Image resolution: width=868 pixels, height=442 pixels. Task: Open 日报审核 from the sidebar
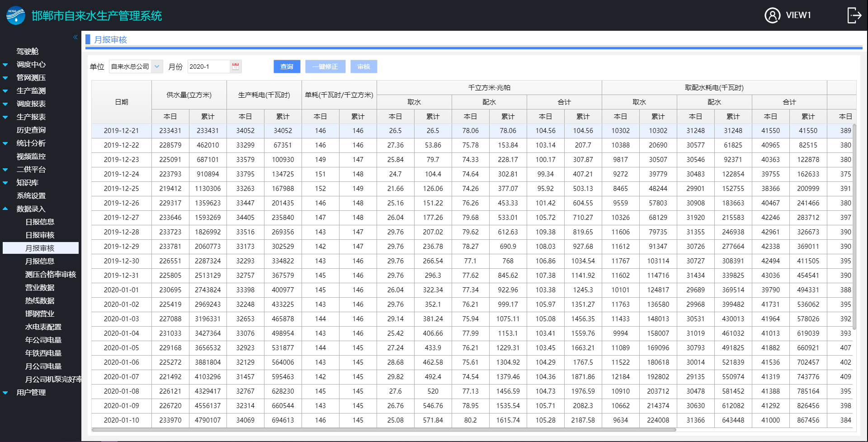pyautogui.click(x=40, y=235)
